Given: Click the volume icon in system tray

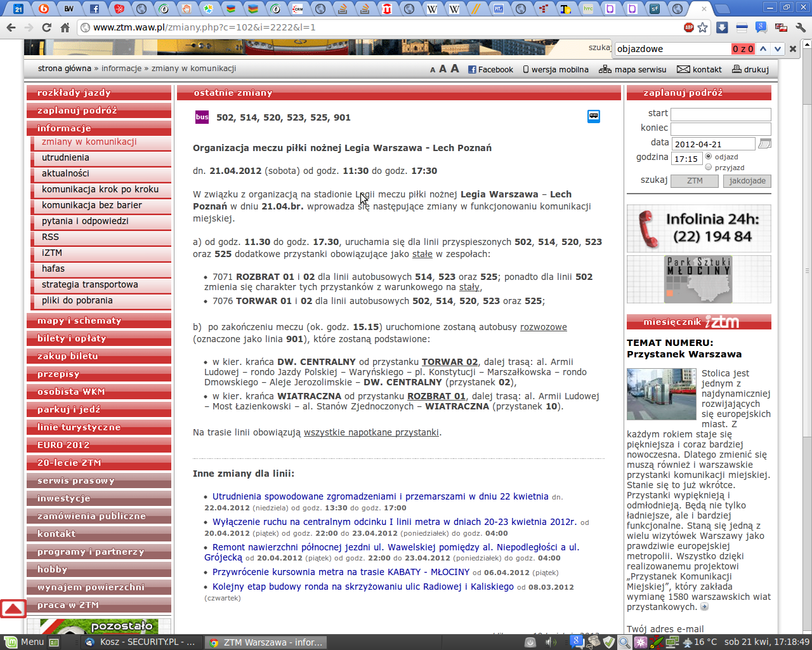Looking at the screenshot, I should pos(550,642).
